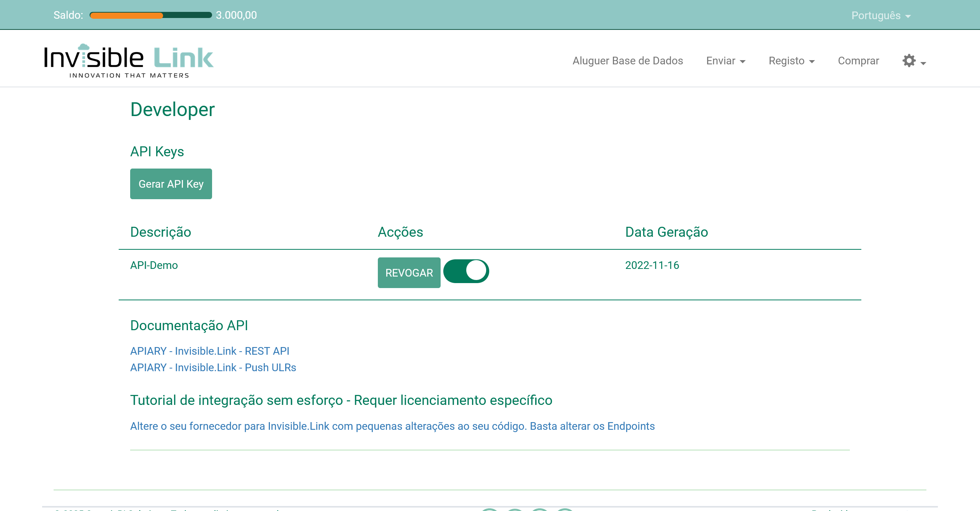Click the Data Geração column header
Viewport: 980px width, 511px height.
click(666, 232)
